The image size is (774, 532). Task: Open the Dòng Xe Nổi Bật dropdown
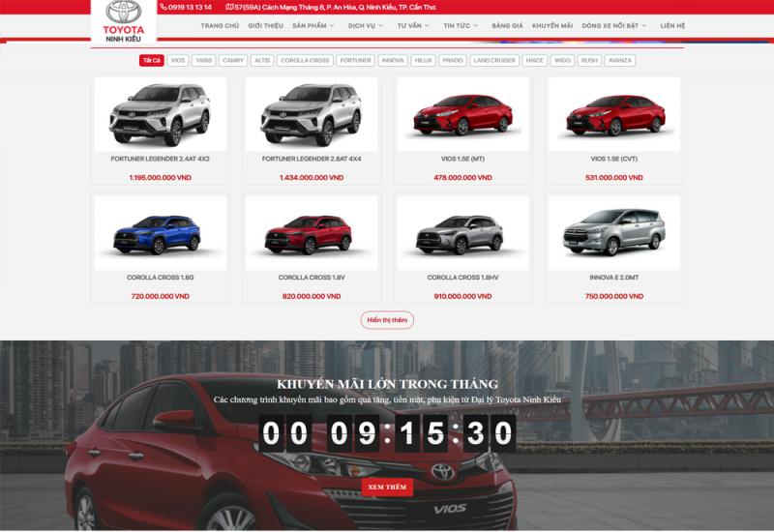tap(613, 26)
